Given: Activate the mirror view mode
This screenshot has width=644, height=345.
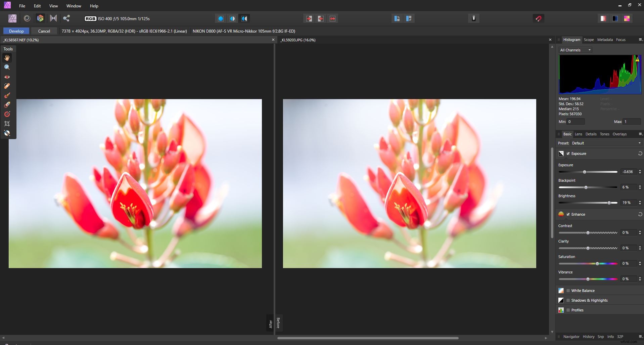Looking at the screenshot, I should 244,18.
